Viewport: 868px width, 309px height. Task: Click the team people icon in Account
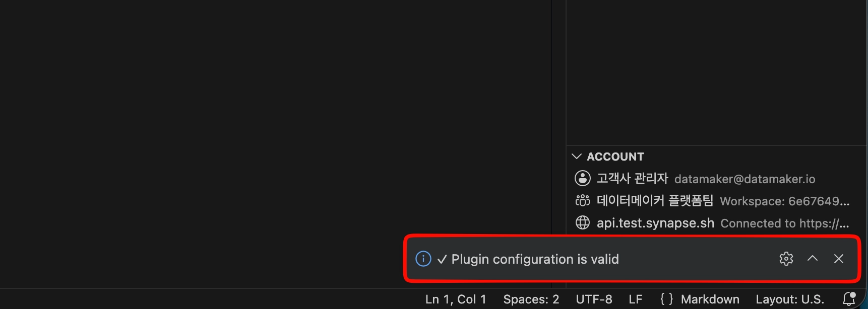[x=582, y=200]
